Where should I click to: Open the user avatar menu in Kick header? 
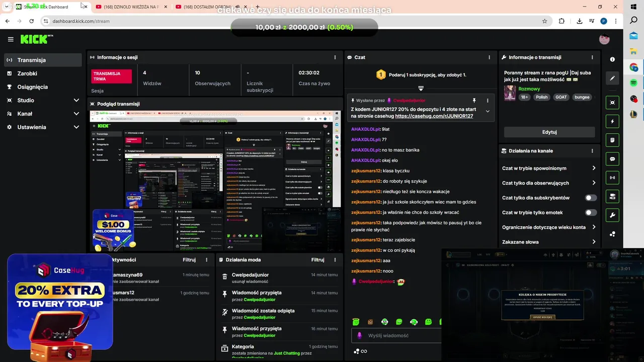604,39
